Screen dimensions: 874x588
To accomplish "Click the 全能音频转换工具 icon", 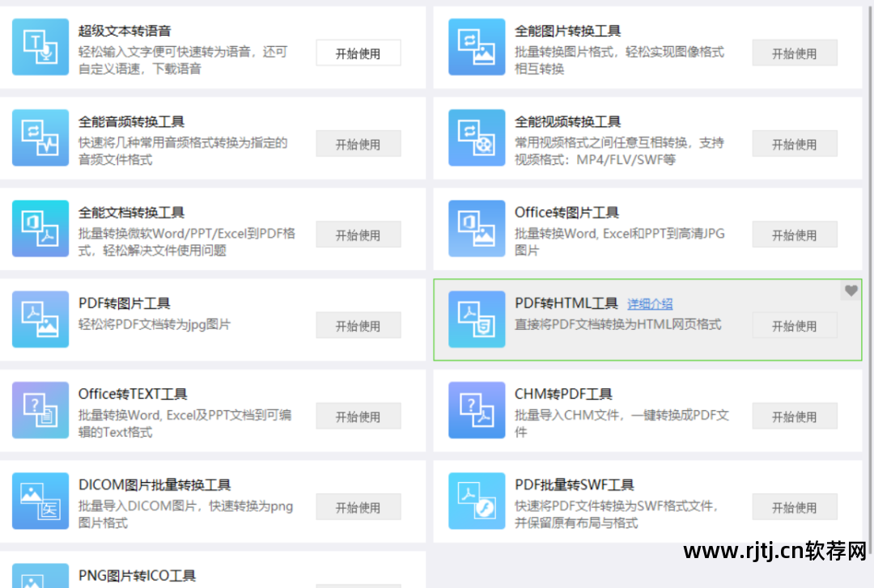I will [x=40, y=137].
